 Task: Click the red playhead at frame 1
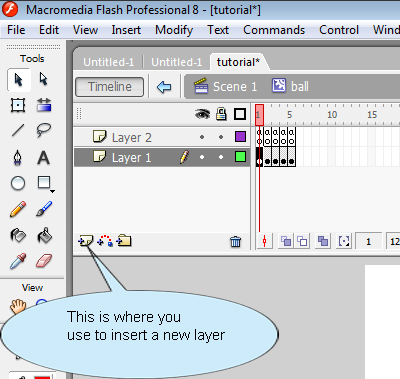coord(259,115)
